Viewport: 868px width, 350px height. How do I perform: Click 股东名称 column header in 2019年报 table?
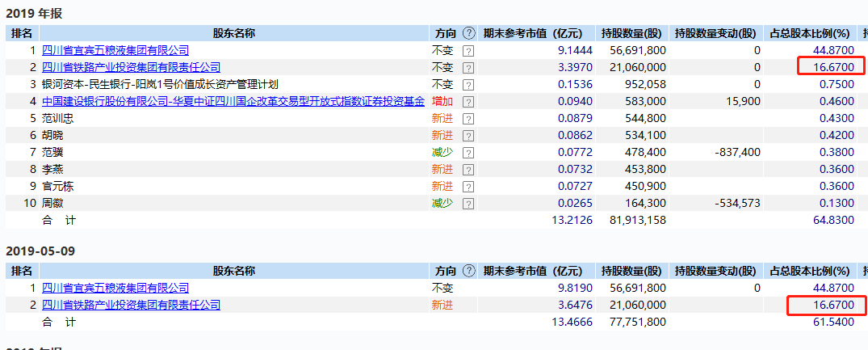[x=234, y=33]
